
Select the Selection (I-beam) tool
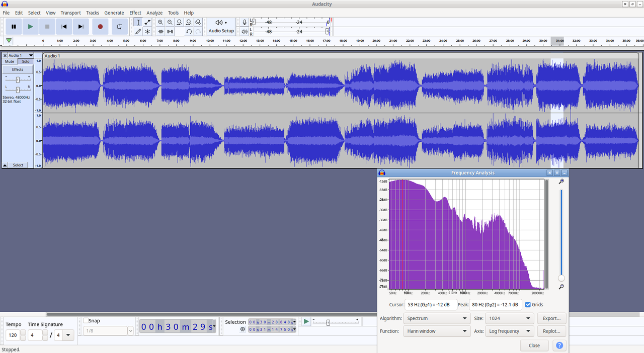(138, 22)
